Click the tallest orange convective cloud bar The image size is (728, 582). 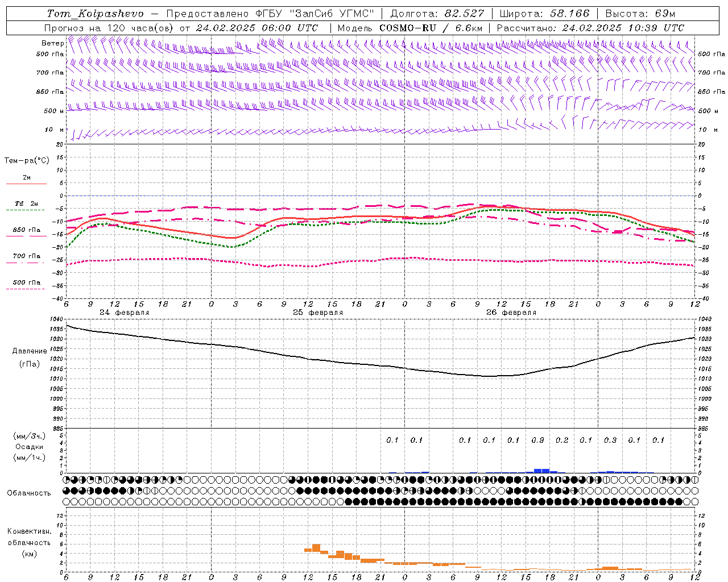(x=316, y=548)
